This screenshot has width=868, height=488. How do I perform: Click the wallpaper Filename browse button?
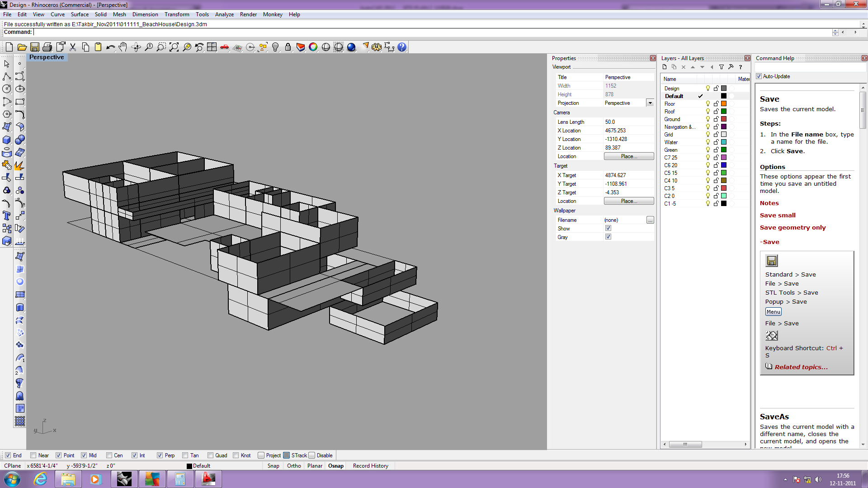pyautogui.click(x=650, y=220)
